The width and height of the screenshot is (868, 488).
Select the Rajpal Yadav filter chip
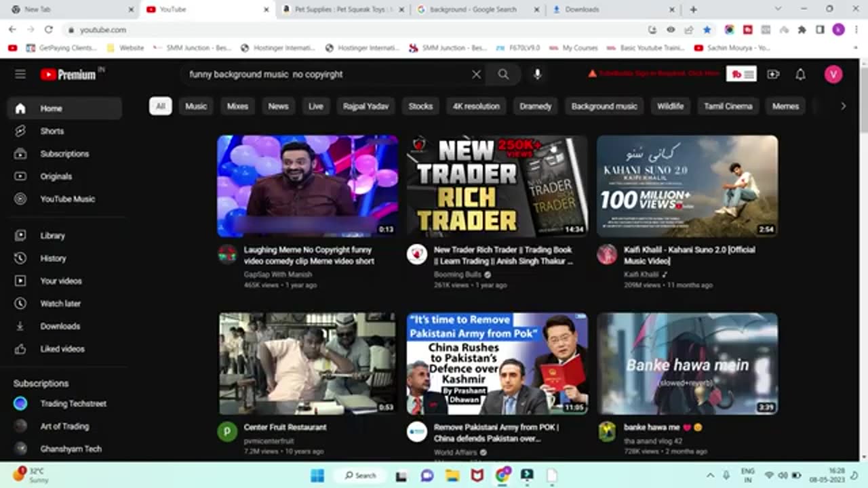point(366,106)
